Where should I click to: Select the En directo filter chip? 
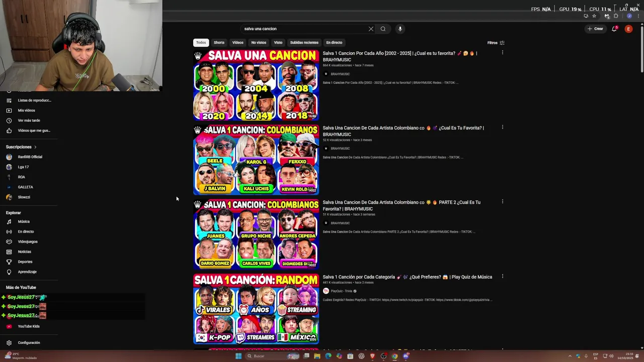(334, 43)
